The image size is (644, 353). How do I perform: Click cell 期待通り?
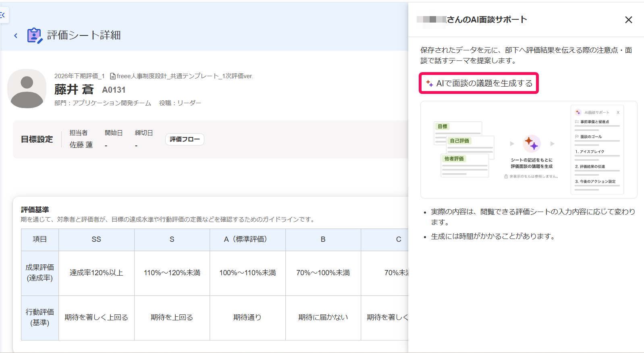pyautogui.click(x=247, y=318)
